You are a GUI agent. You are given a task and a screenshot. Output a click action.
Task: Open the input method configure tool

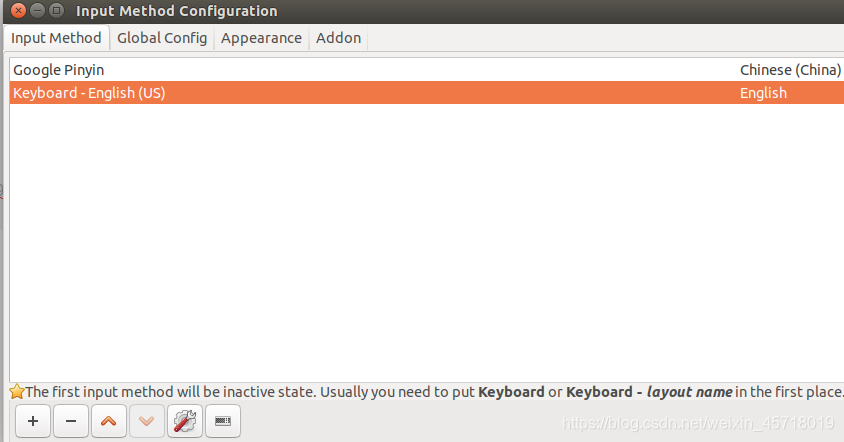pyautogui.click(x=185, y=421)
